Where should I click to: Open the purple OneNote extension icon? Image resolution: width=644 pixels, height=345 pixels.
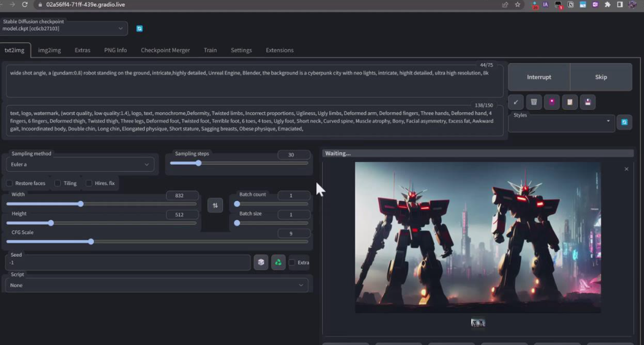tap(595, 4)
